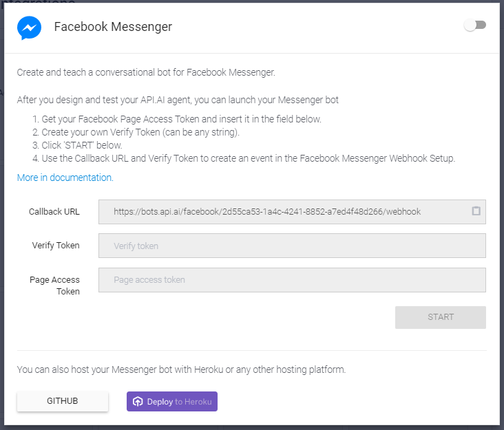
Task: Click the Deploy to Heroku button
Action: coord(172,401)
